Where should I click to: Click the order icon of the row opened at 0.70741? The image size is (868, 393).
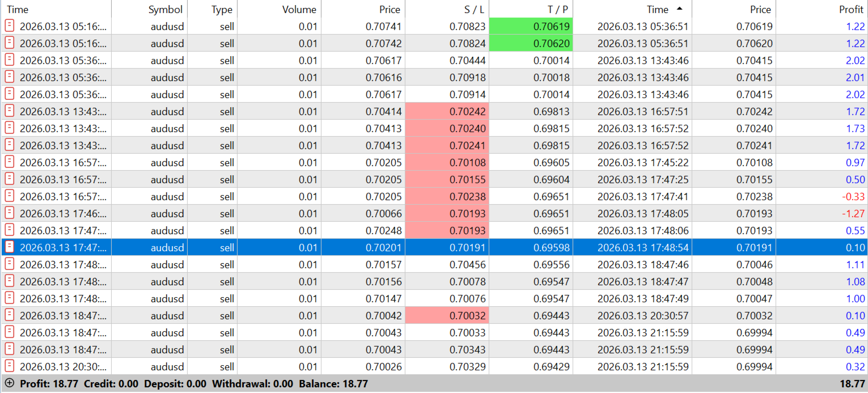tap(10, 26)
